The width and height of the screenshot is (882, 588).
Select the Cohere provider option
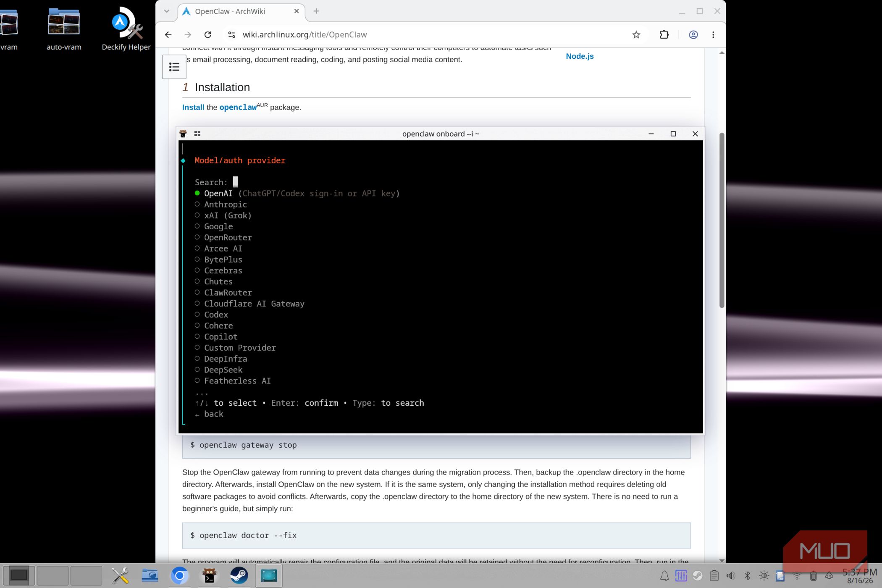[214, 326]
